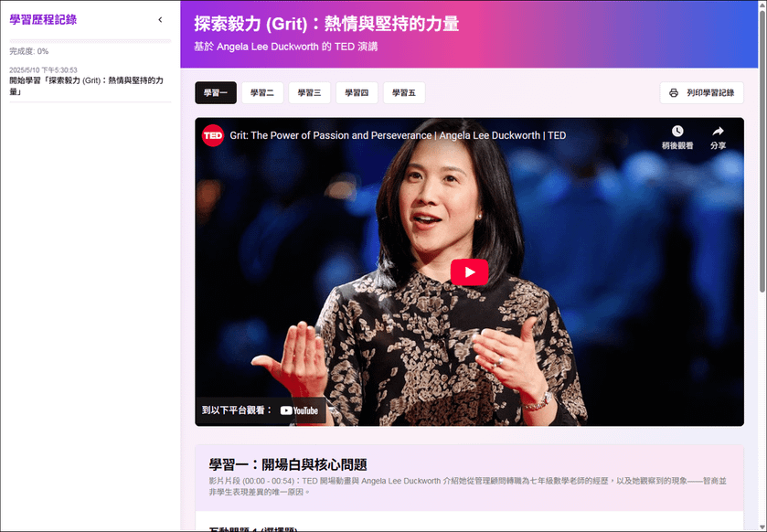Image resolution: width=767 pixels, height=532 pixels.
Task: Click the 'Watch on YouTube' logo button
Action: pyautogui.click(x=299, y=410)
